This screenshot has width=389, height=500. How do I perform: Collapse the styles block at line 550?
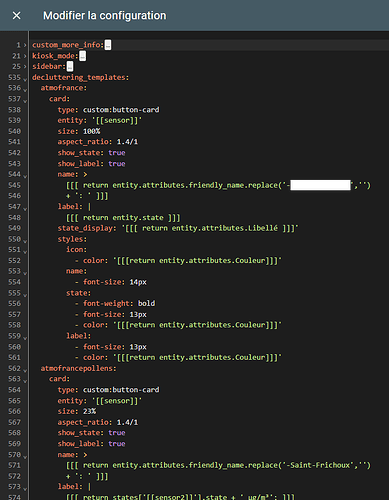[x=25, y=240]
